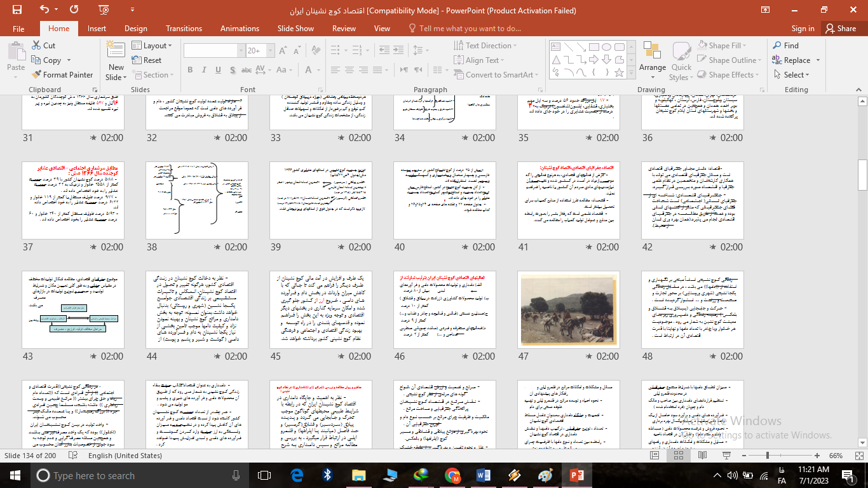868x488 pixels.
Task: Toggle Bold formatting
Action: [x=190, y=70]
